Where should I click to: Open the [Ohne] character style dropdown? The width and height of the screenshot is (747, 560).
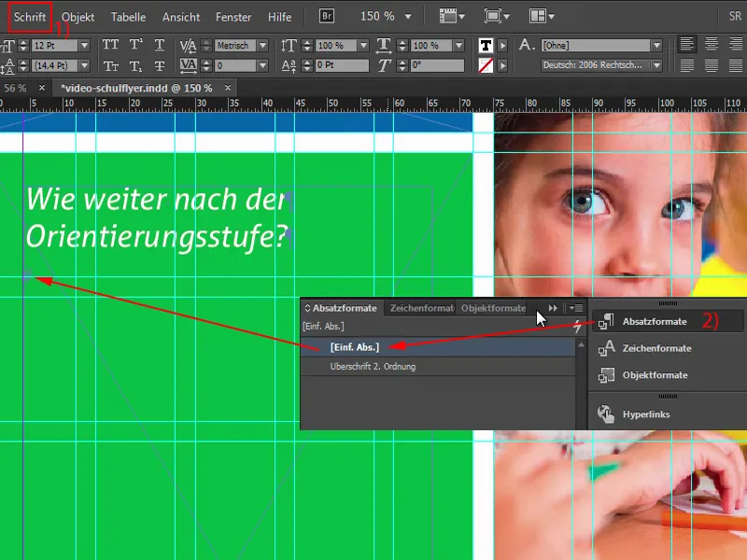[x=657, y=46]
